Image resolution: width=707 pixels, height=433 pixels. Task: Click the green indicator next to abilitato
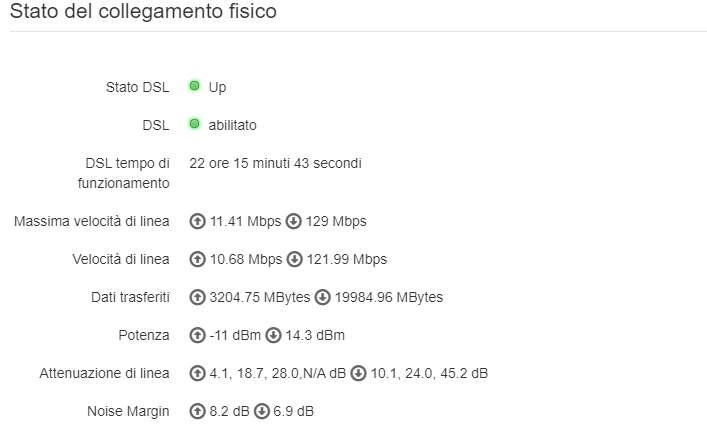coord(195,124)
